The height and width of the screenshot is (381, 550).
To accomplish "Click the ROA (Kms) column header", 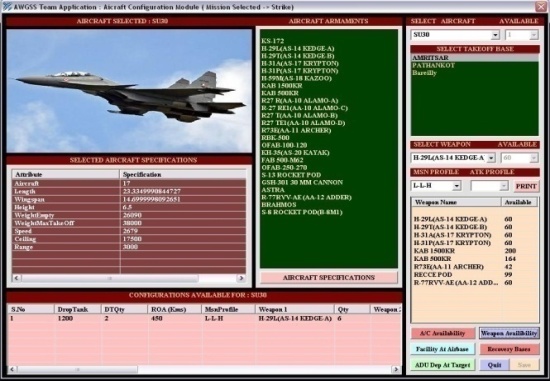I will 174,309.
